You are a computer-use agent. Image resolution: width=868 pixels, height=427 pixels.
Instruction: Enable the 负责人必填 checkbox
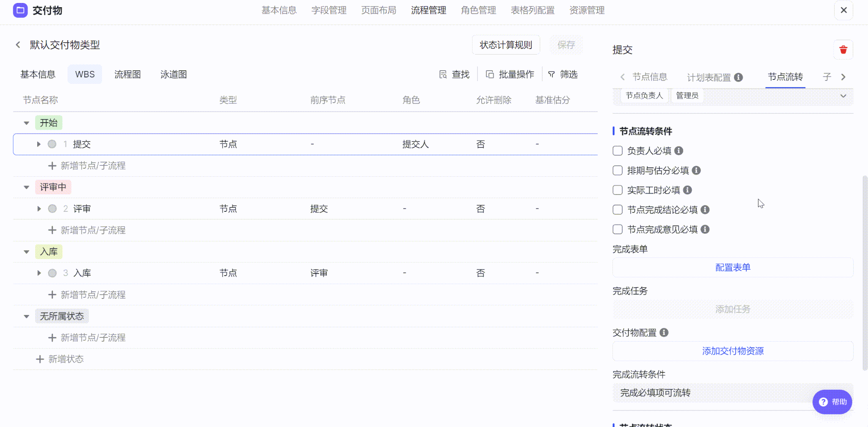click(x=618, y=151)
